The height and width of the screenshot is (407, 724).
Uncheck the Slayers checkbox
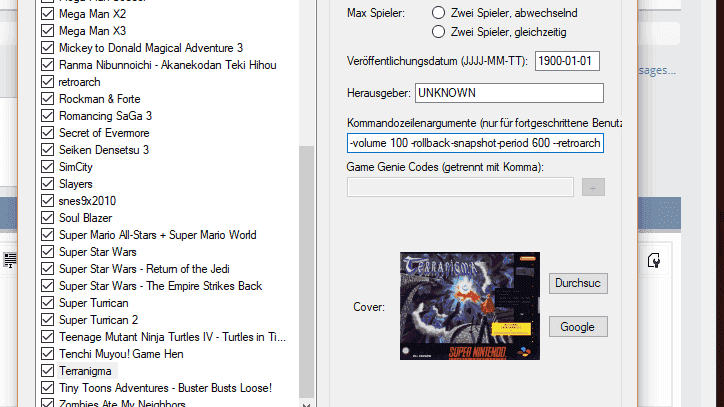click(48, 184)
